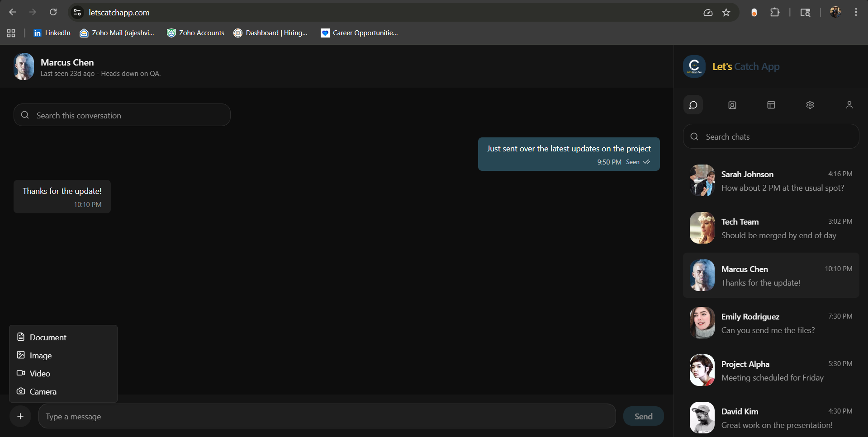Open the layout panel icon in sidebar
868x437 pixels.
tap(771, 105)
